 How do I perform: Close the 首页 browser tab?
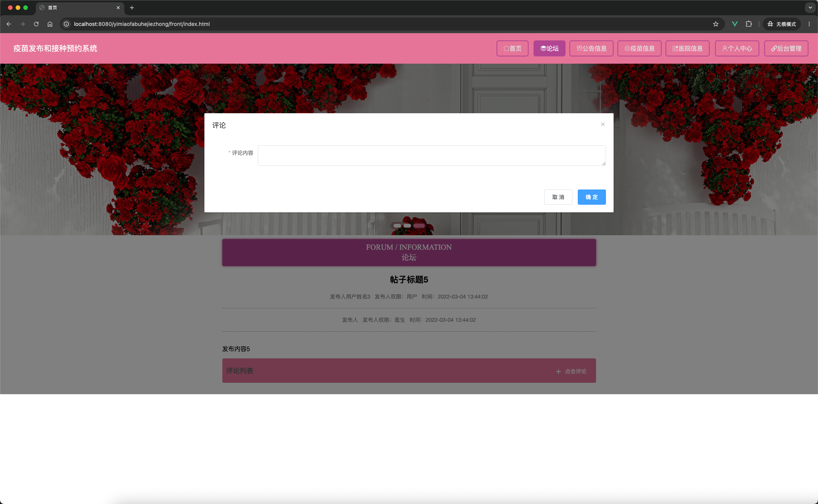[118, 8]
